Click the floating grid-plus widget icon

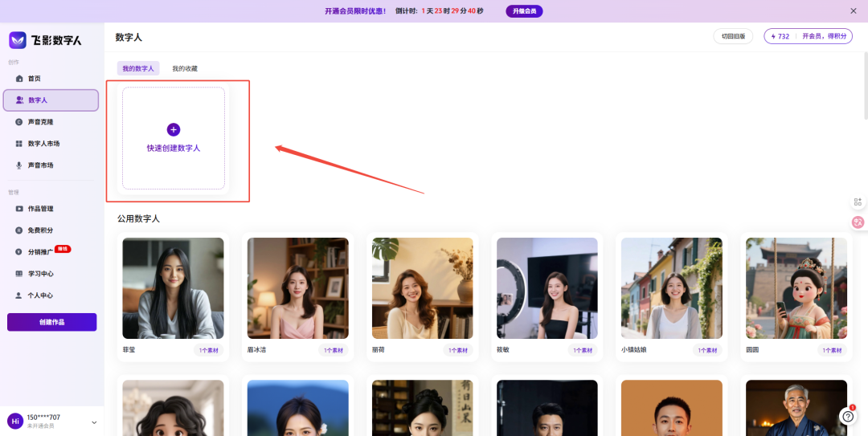tap(858, 202)
